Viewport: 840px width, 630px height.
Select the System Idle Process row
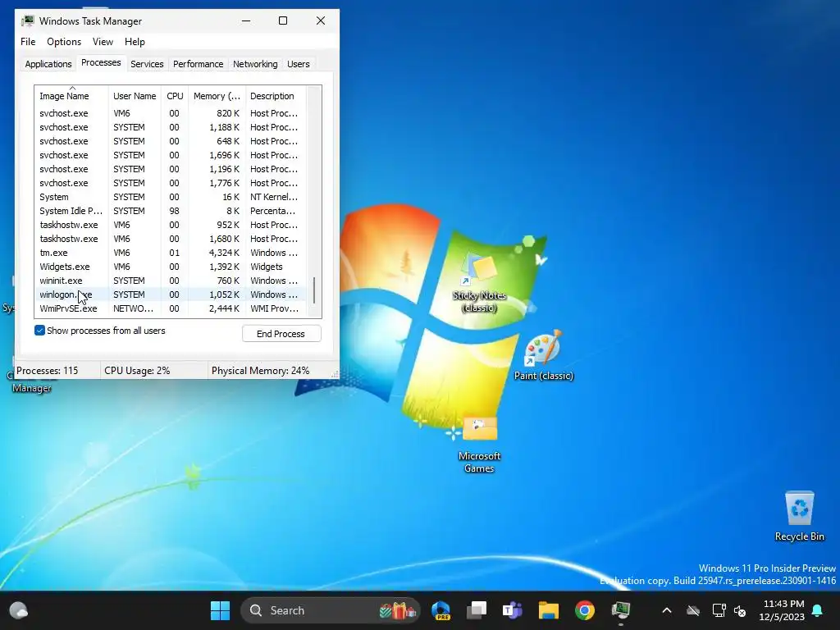pos(171,211)
